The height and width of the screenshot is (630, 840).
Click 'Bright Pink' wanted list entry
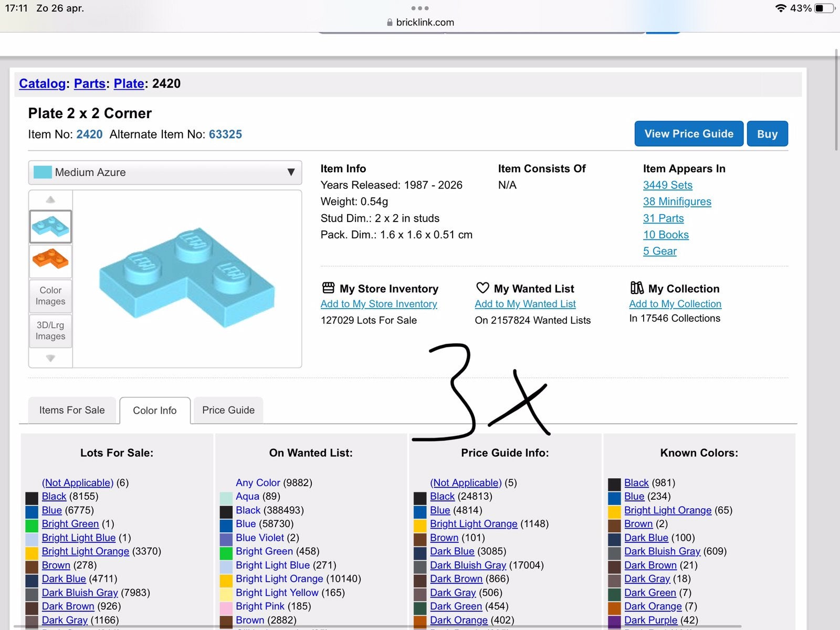point(260,606)
